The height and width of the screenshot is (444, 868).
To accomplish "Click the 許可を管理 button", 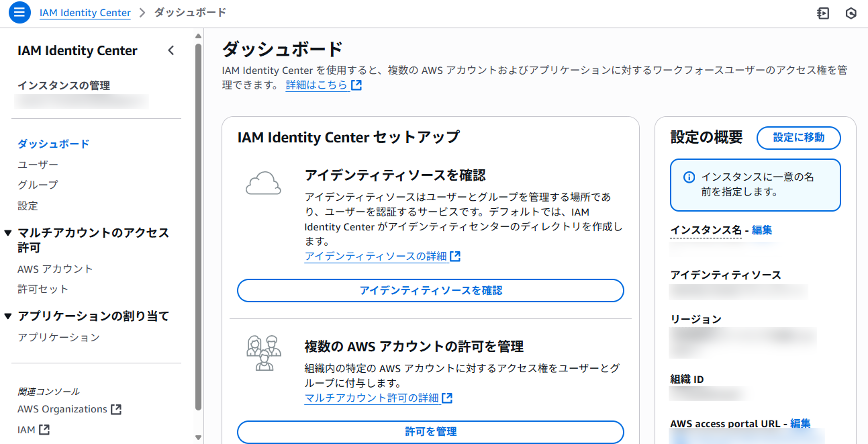I will tap(430, 431).
